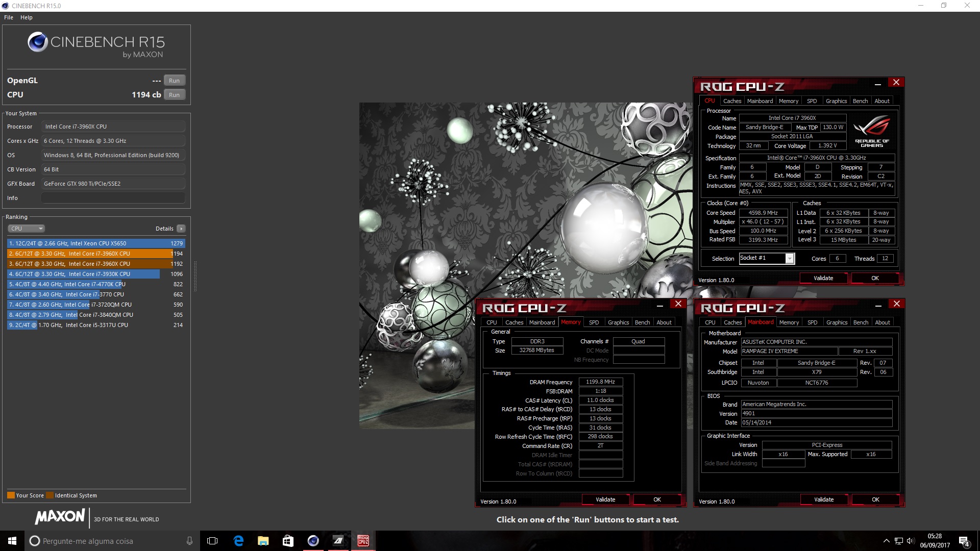The height and width of the screenshot is (551, 980).
Task: Select the i7-3840QM ranking entry
Action: [96, 315]
